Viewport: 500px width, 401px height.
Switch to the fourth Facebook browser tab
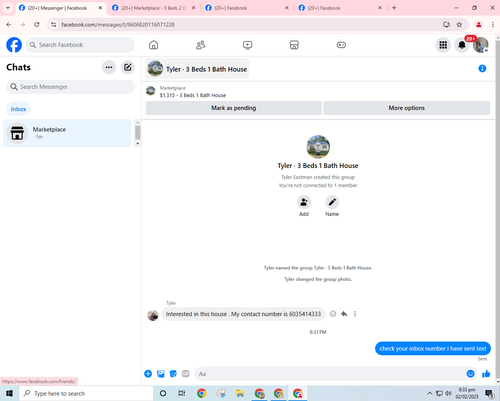(340, 8)
